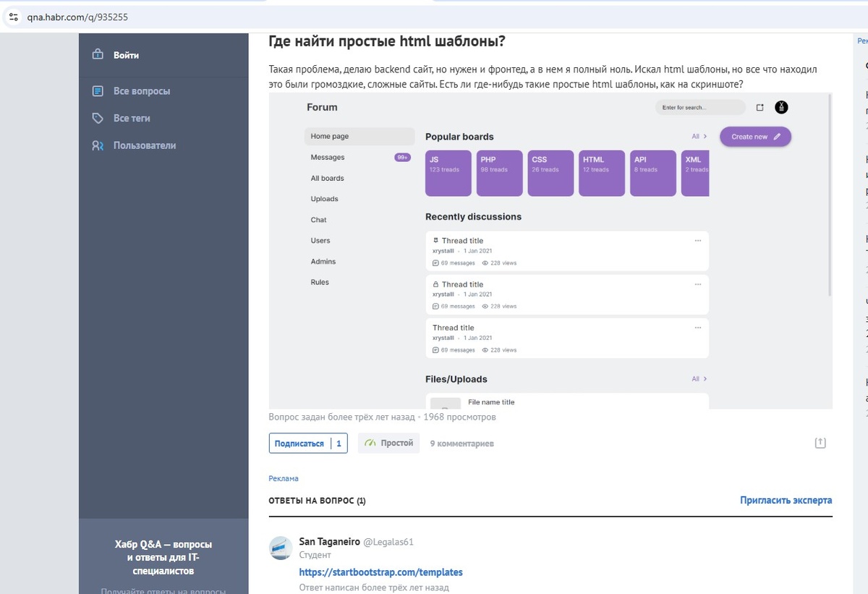Open the Все вопросы menu item
868x594 pixels.
click(x=142, y=91)
